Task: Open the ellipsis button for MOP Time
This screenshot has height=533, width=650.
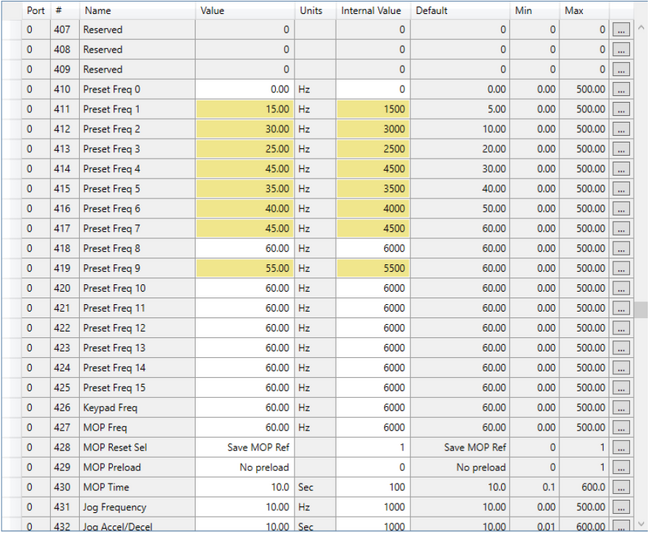Action: click(621, 487)
